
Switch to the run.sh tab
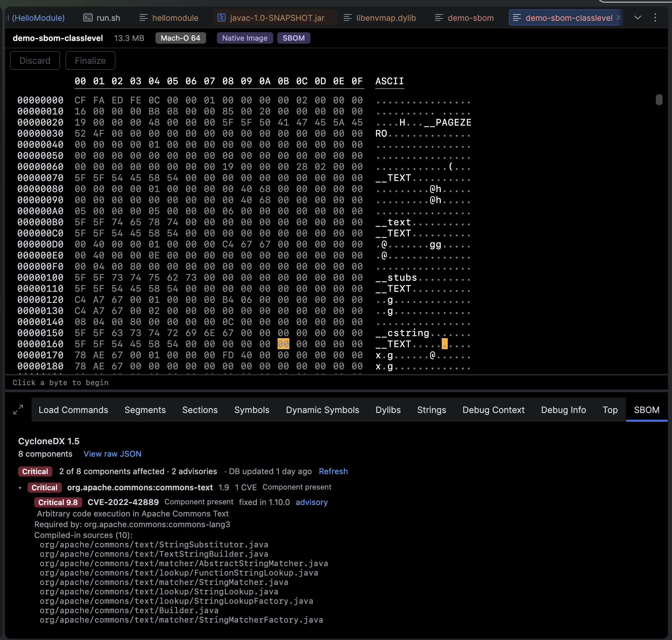pyautogui.click(x=102, y=18)
